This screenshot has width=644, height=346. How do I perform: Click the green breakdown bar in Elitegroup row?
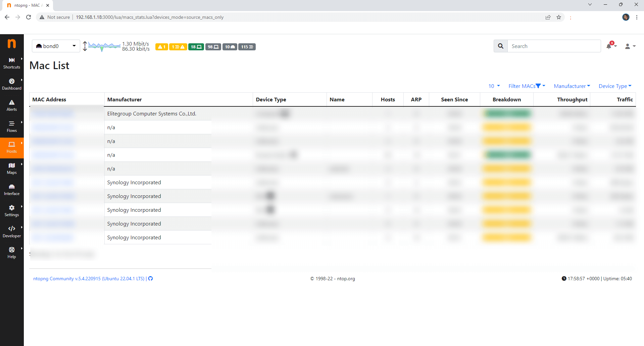[x=507, y=114]
